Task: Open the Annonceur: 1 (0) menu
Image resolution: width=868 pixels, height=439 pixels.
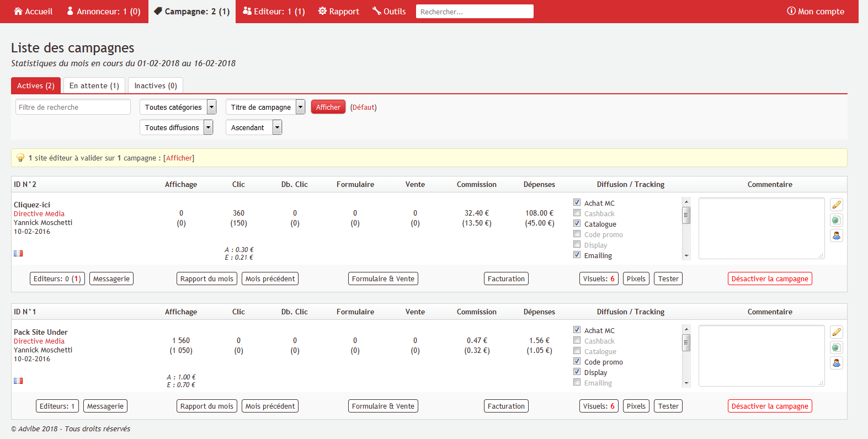Action: pyautogui.click(x=104, y=12)
